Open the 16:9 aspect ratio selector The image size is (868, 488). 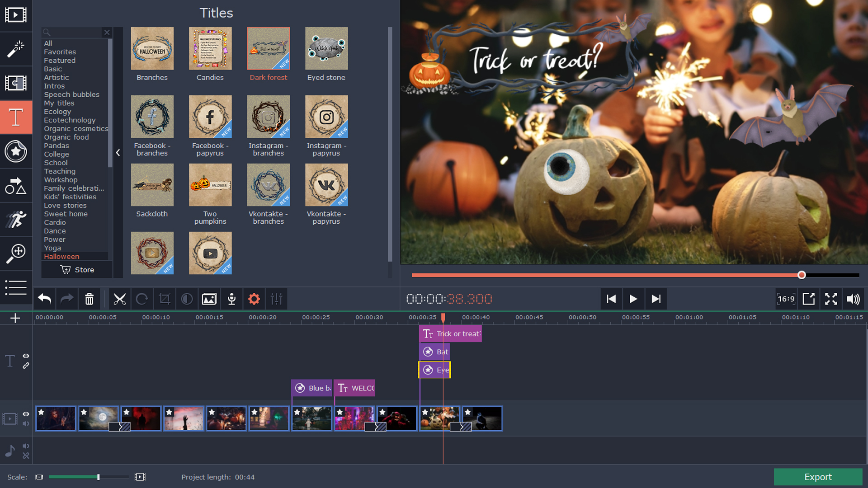pos(786,299)
